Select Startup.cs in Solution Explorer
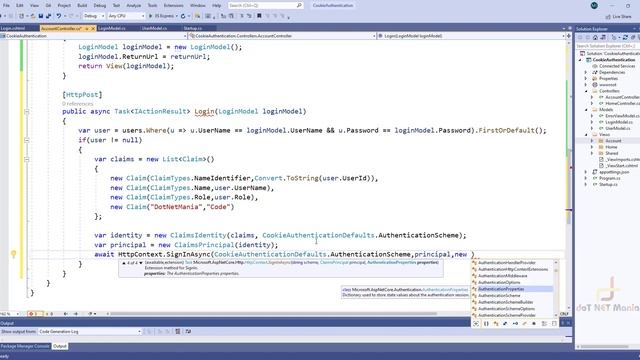Screen dimensions: 640x360 pos(608,184)
